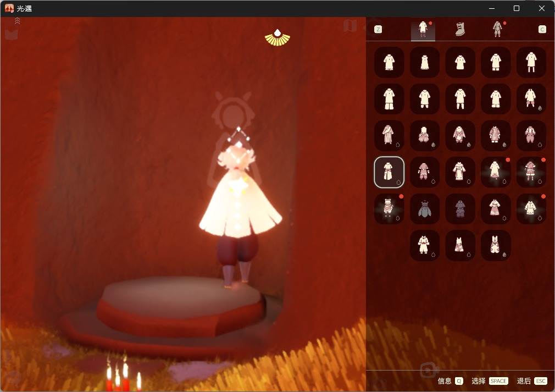Screen dimensions: 555x392
Task: Expand the triple-chevron menu at top left
Action: click(17, 21)
